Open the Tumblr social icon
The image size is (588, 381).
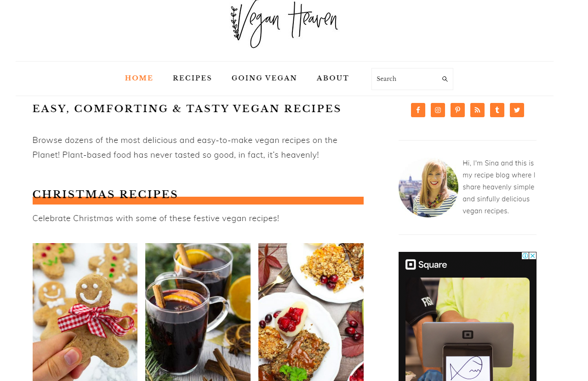(497, 110)
